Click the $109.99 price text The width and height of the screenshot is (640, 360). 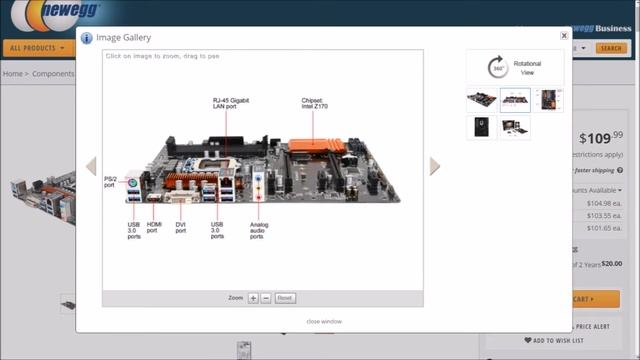601,138
